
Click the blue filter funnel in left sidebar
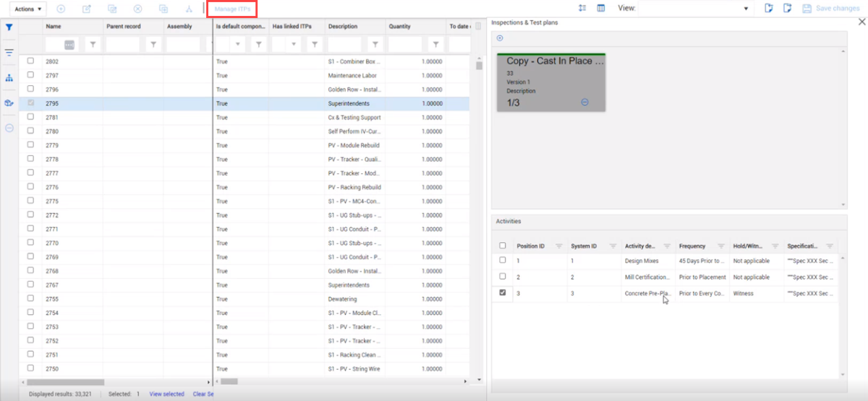(x=9, y=27)
